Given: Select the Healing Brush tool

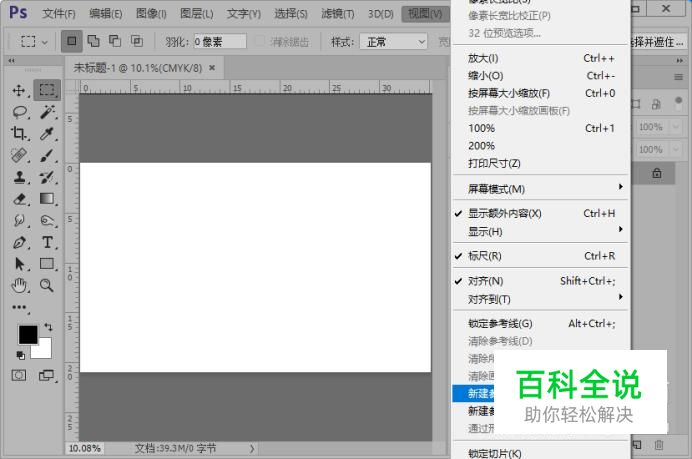Looking at the screenshot, I should pos(19,155).
